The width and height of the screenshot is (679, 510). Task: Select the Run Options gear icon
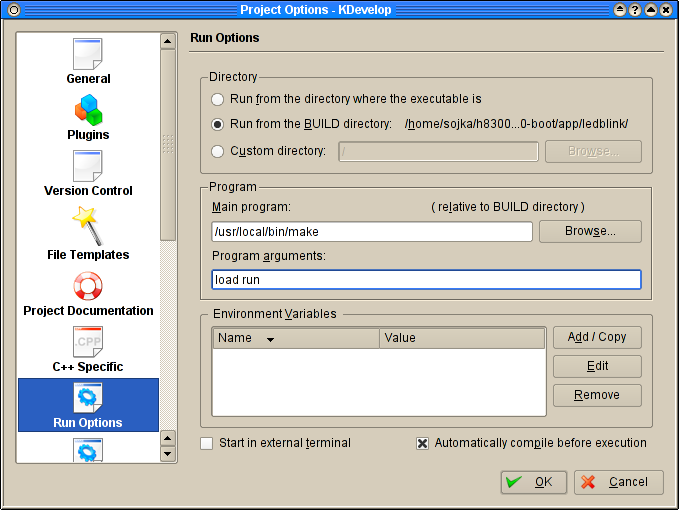(88, 397)
